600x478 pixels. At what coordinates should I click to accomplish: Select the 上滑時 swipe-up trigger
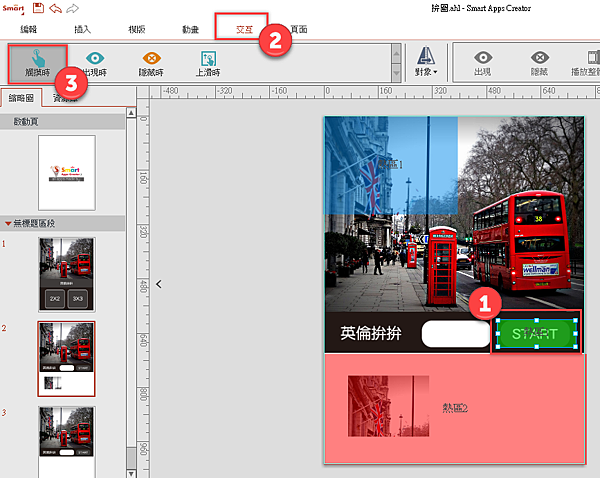click(208, 64)
